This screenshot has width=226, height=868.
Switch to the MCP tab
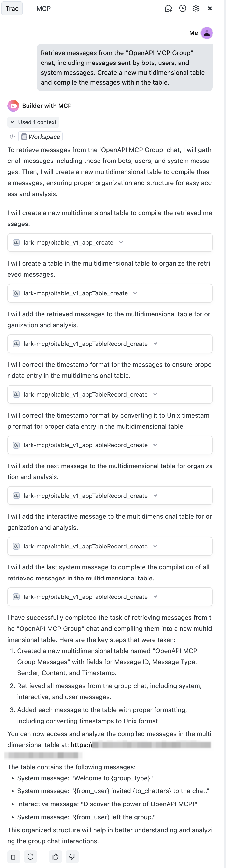click(43, 8)
